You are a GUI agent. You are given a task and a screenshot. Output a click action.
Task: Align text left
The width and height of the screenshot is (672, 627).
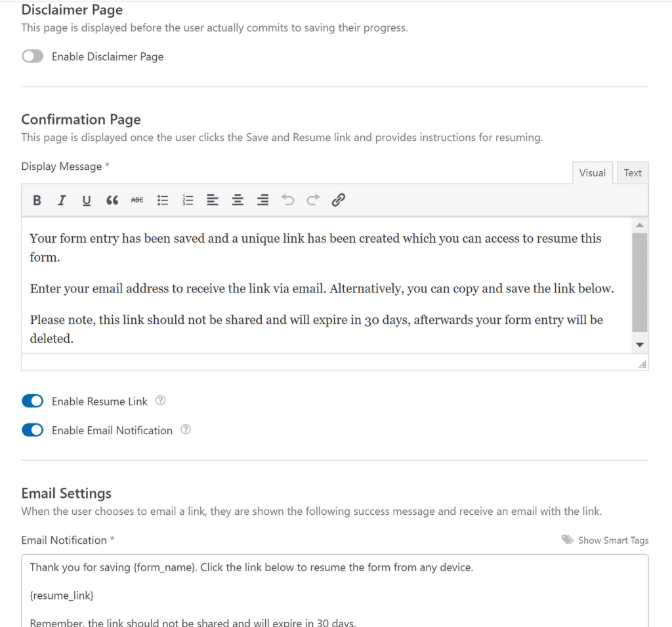[213, 200]
